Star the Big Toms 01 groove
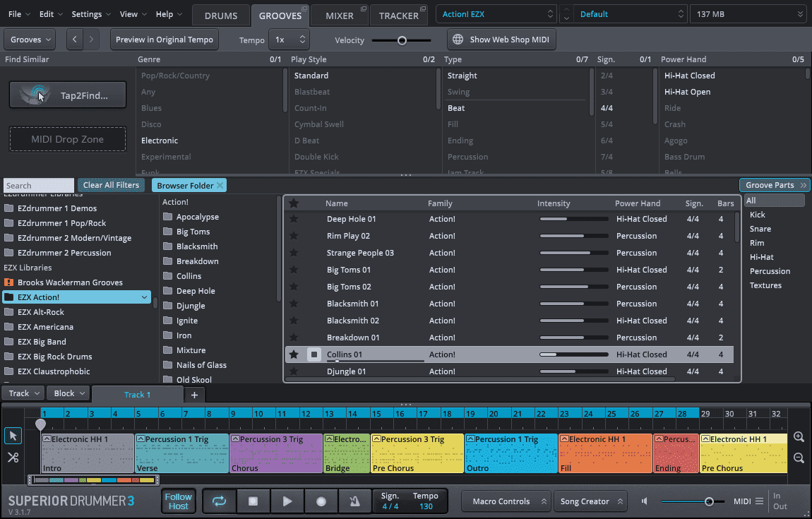The image size is (812, 519). 294,269
